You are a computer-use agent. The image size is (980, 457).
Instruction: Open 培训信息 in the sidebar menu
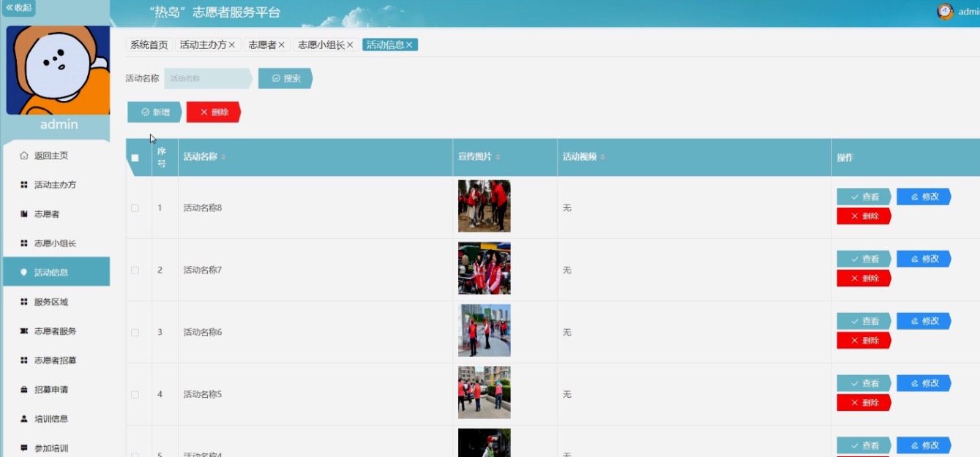tap(56, 419)
